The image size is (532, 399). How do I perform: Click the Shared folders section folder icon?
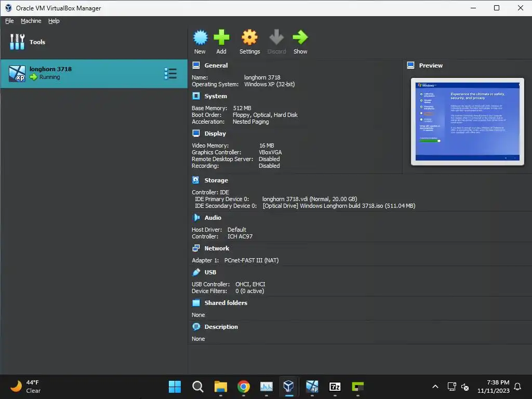pyautogui.click(x=196, y=303)
